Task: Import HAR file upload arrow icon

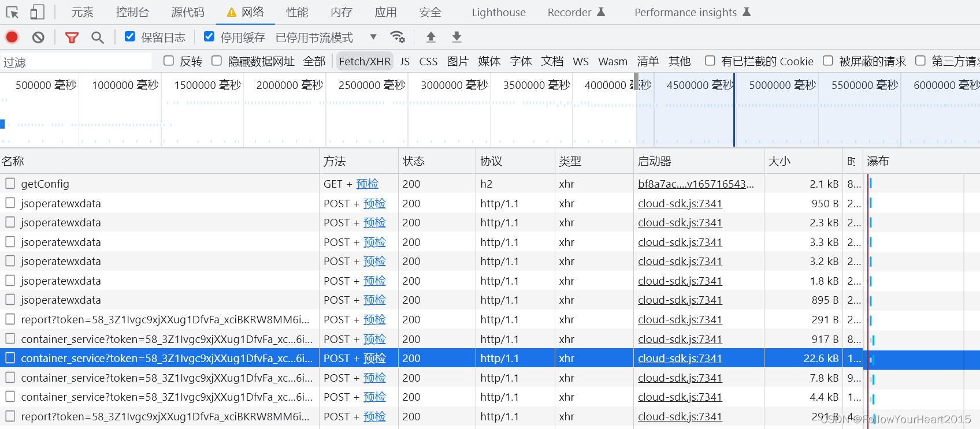Action: (431, 37)
